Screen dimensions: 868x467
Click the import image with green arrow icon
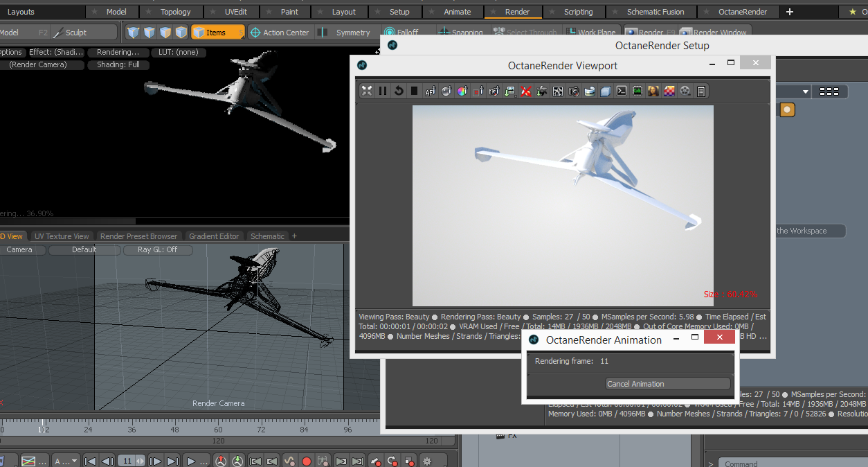[510, 91]
